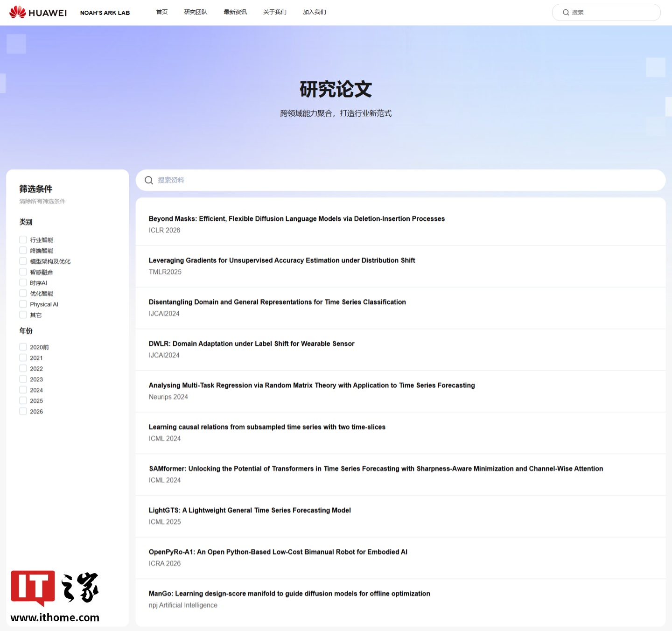672x631 pixels.
Task: Select the 时序AI category checkbox
Action: click(x=23, y=282)
